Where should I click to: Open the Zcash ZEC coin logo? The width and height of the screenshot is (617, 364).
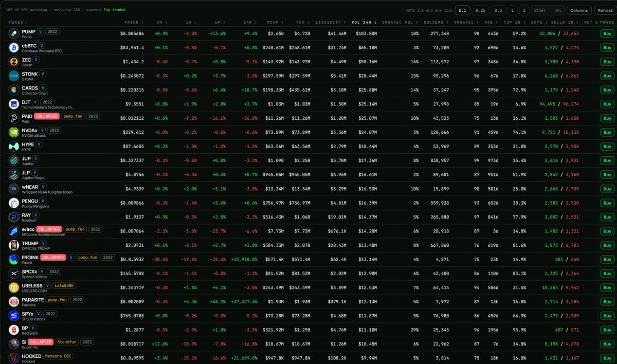coord(14,62)
